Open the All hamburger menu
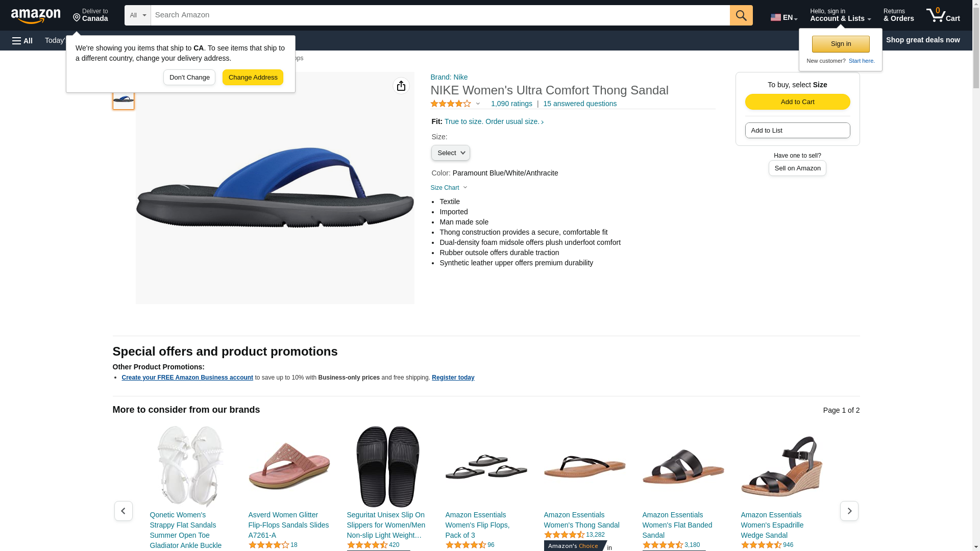980x551 pixels. point(22,40)
